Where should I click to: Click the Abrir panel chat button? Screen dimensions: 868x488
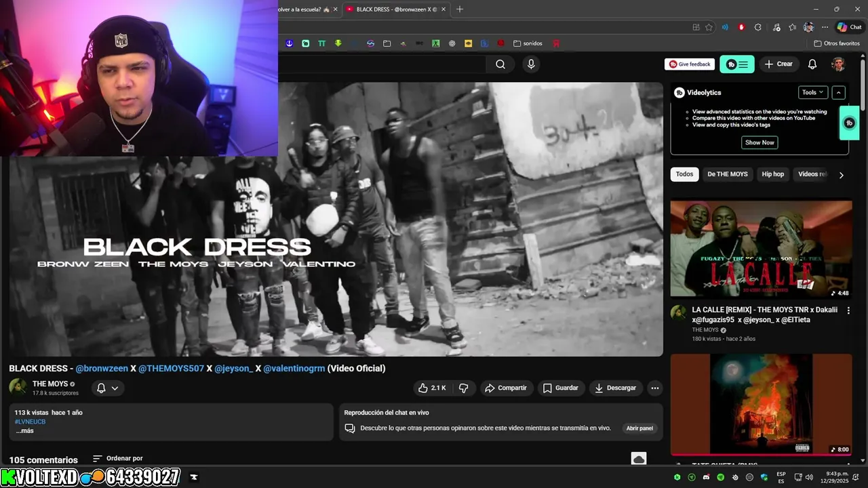(639, 428)
